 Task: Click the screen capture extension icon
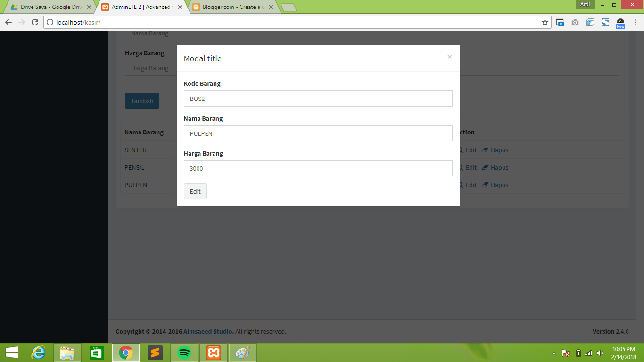(x=560, y=22)
